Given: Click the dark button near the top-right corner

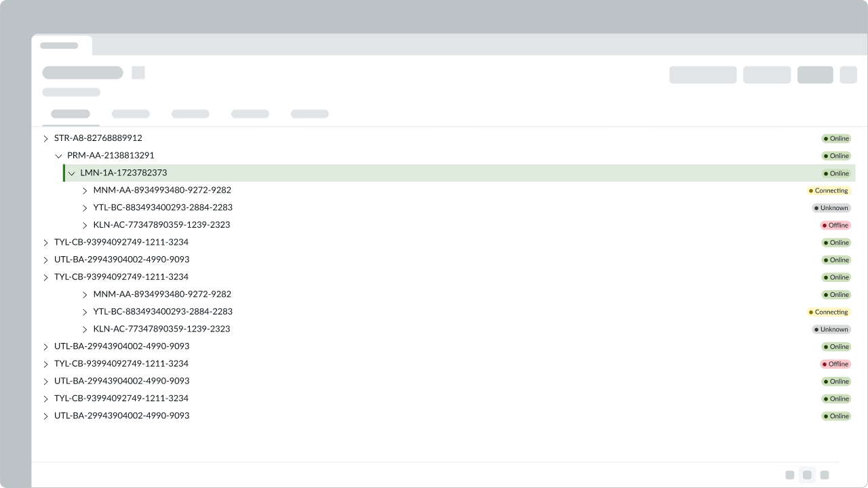Looking at the screenshot, I should pos(815,75).
